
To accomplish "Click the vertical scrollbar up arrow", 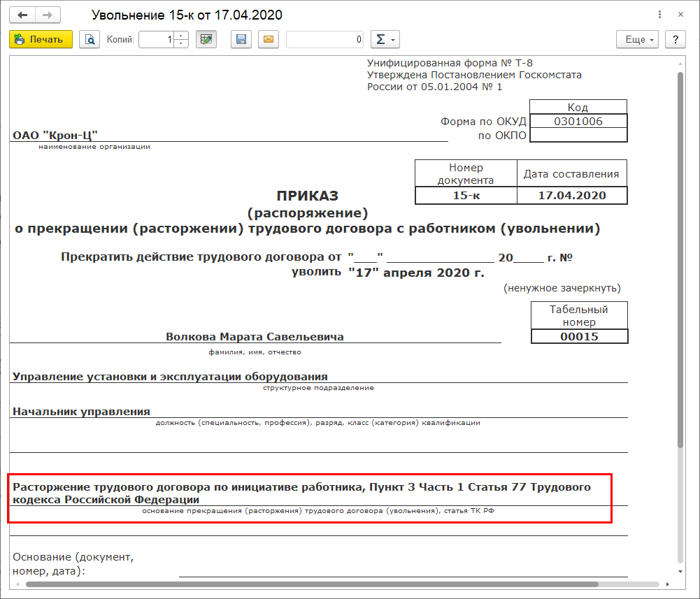I will 680,64.
